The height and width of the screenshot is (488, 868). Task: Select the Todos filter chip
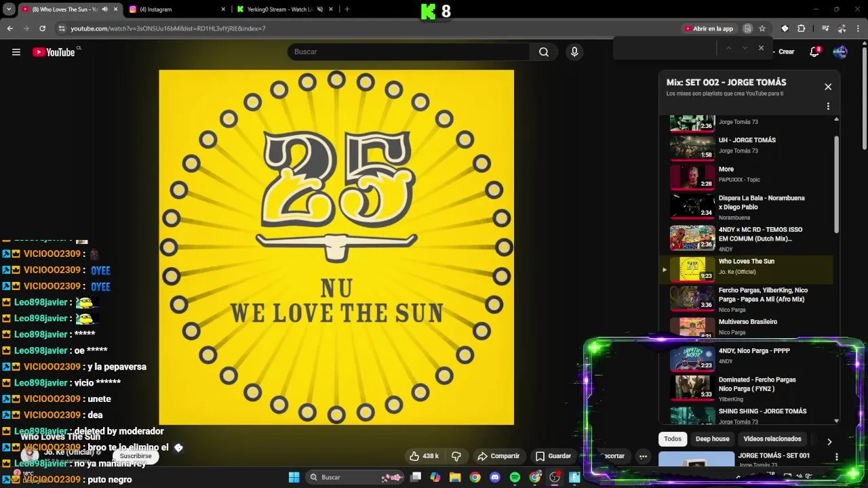(x=673, y=439)
